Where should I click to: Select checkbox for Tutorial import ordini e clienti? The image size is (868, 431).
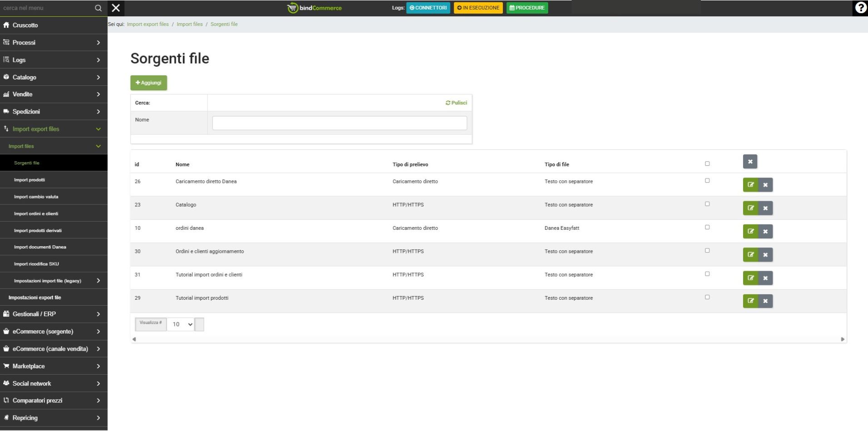pos(707,274)
